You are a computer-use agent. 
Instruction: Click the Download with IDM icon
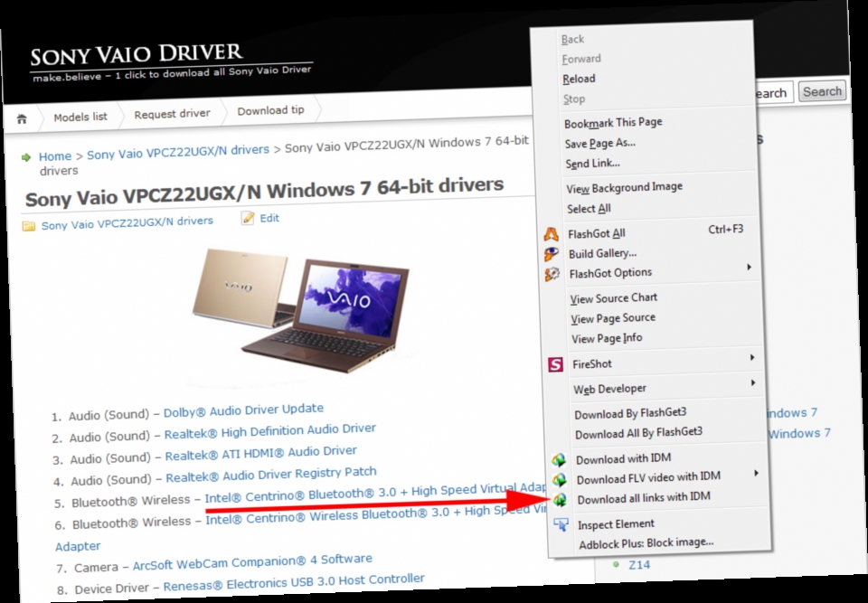[x=559, y=459]
